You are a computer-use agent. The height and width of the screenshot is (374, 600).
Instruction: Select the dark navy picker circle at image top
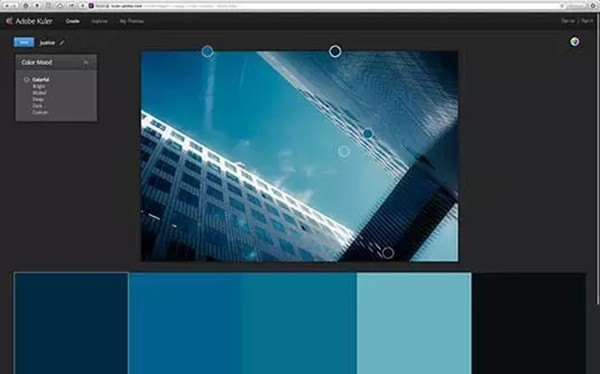(335, 51)
